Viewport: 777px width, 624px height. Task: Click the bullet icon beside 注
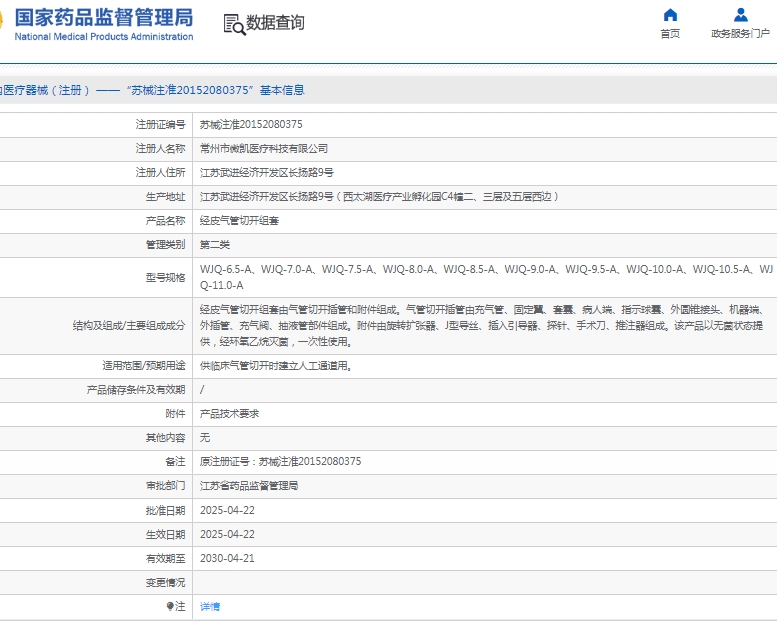[x=170, y=606]
